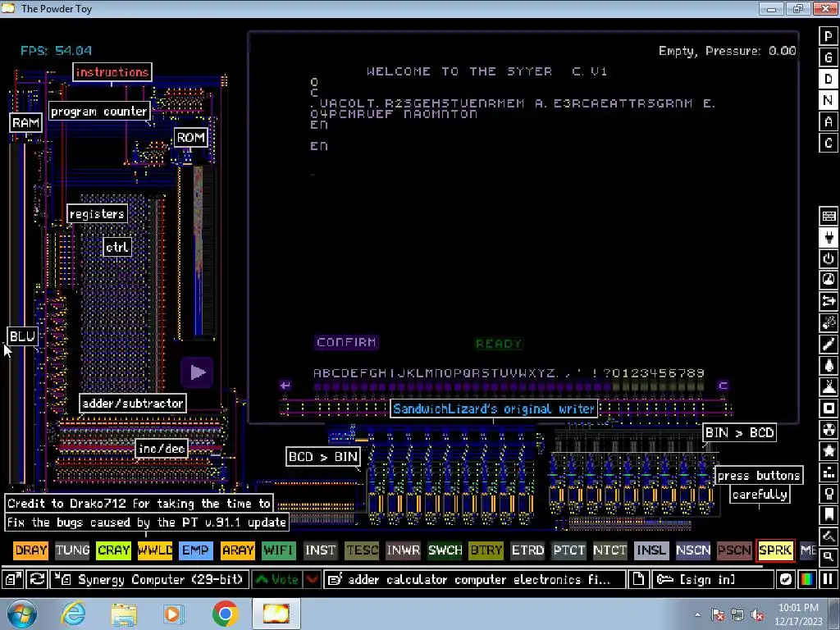The height and width of the screenshot is (630, 840).
Task: Select the SPRK element
Action: 775,550
